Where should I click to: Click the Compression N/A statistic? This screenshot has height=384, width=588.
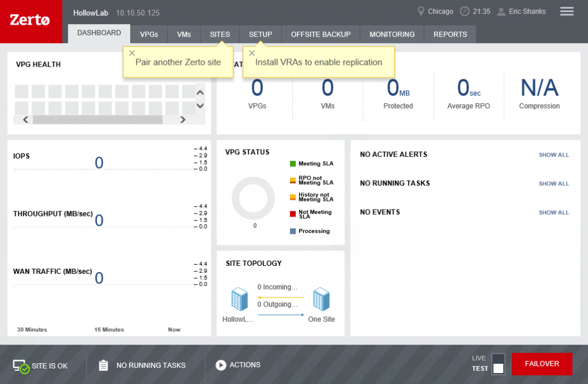point(539,94)
